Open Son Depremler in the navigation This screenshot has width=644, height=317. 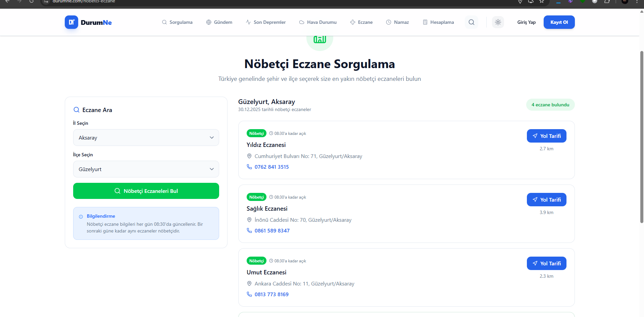(266, 22)
